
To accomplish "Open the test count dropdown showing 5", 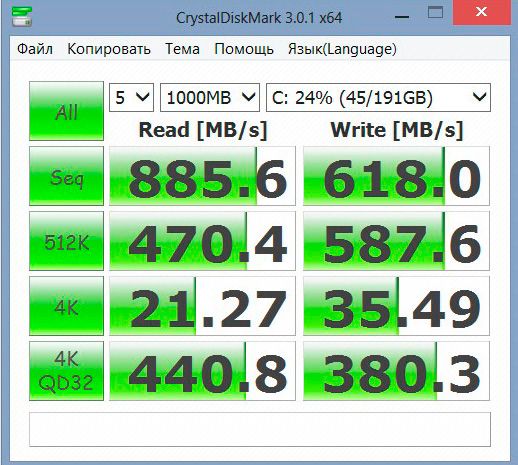I will coord(131,97).
